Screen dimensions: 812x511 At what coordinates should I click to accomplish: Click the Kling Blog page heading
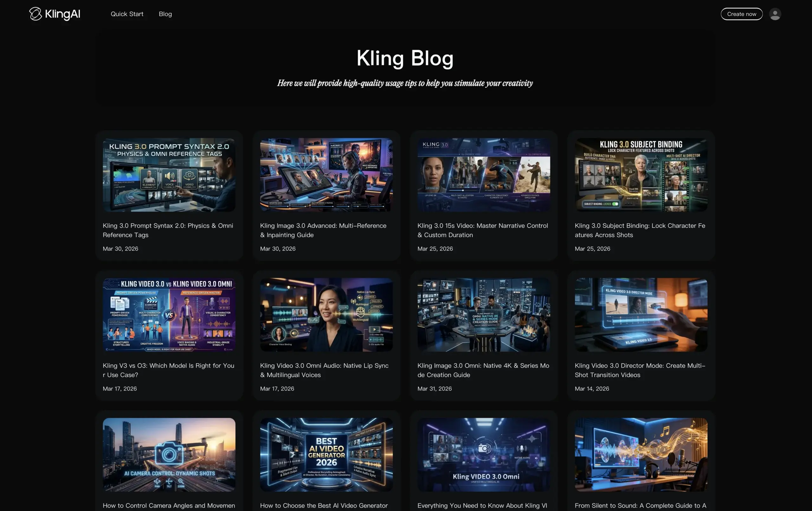pyautogui.click(x=405, y=58)
